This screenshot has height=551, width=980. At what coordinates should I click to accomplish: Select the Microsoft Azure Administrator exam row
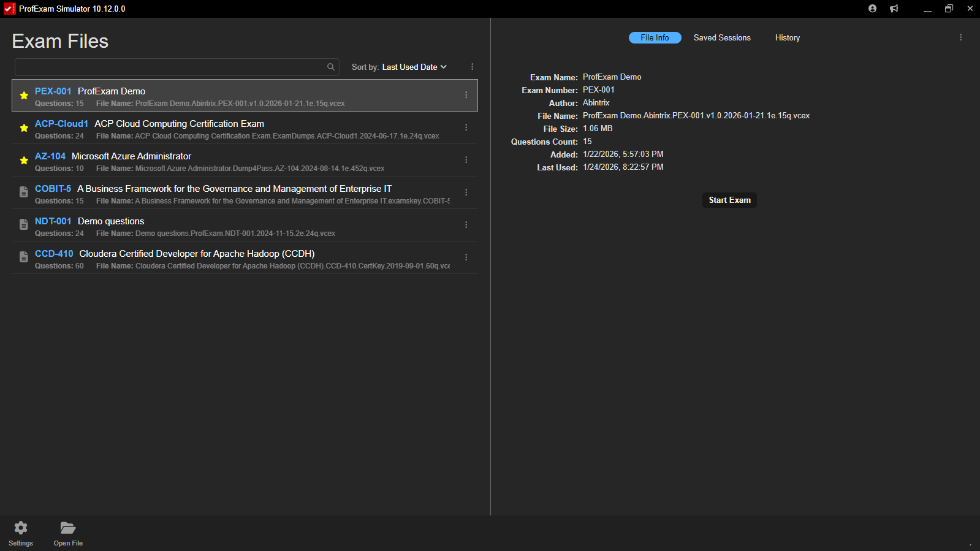click(245, 161)
